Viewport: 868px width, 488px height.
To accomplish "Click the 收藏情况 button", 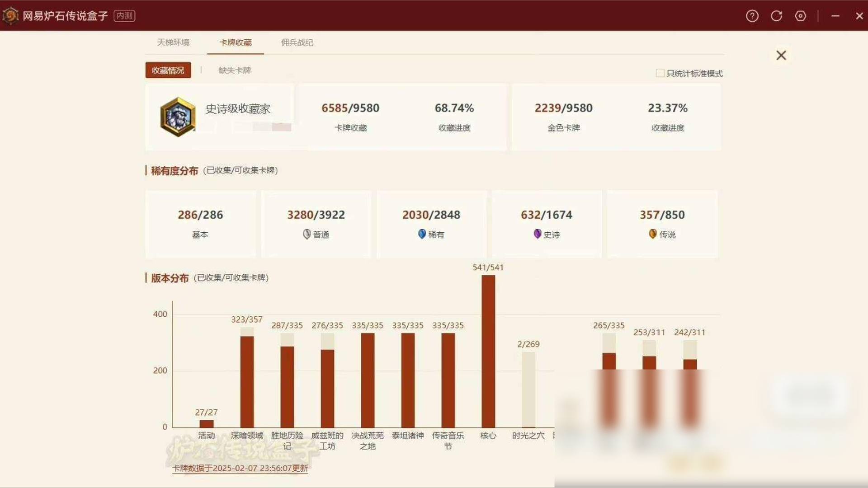I will click(x=168, y=70).
